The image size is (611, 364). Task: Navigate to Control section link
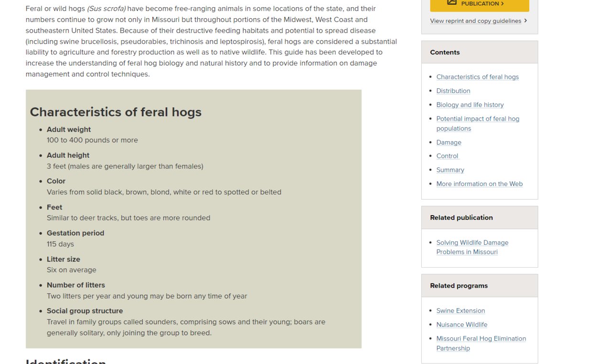coord(447,156)
